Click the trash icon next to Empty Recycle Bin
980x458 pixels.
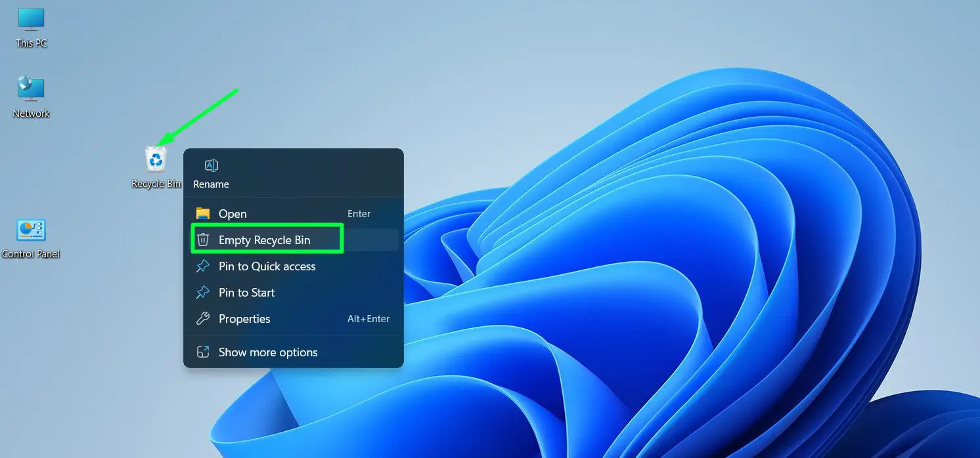click(x=204, y=239)
